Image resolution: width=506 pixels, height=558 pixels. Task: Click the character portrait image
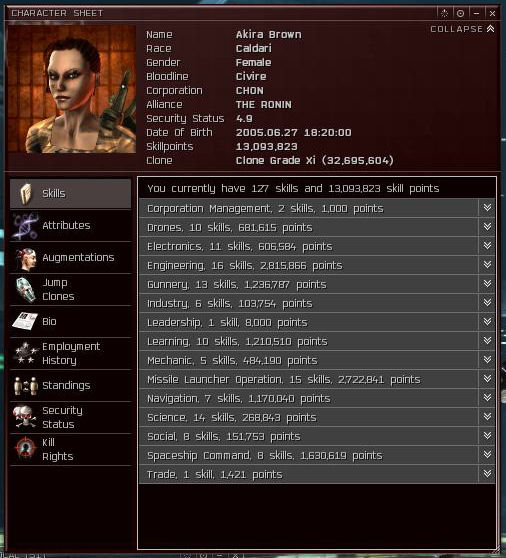(72, 89)
